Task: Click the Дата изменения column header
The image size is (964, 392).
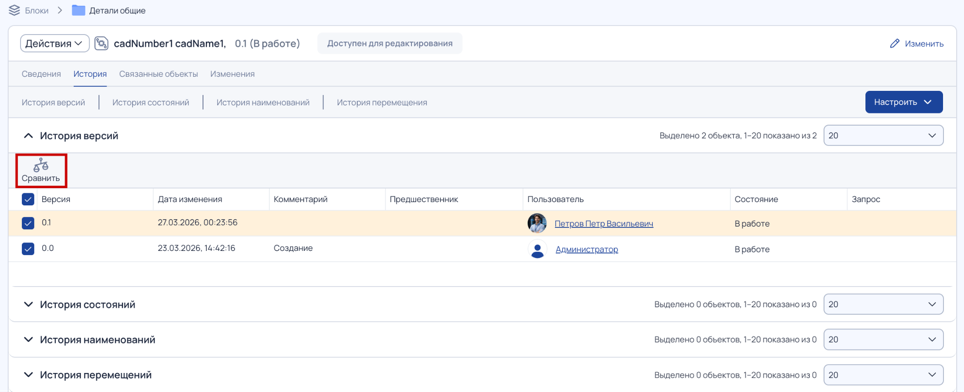Action: [x=190, y=199]
